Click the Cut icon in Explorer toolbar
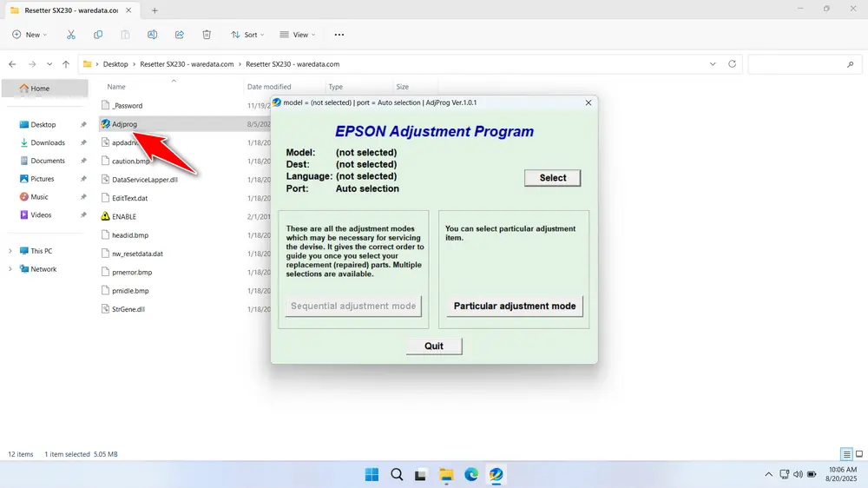 click(71, 35)
